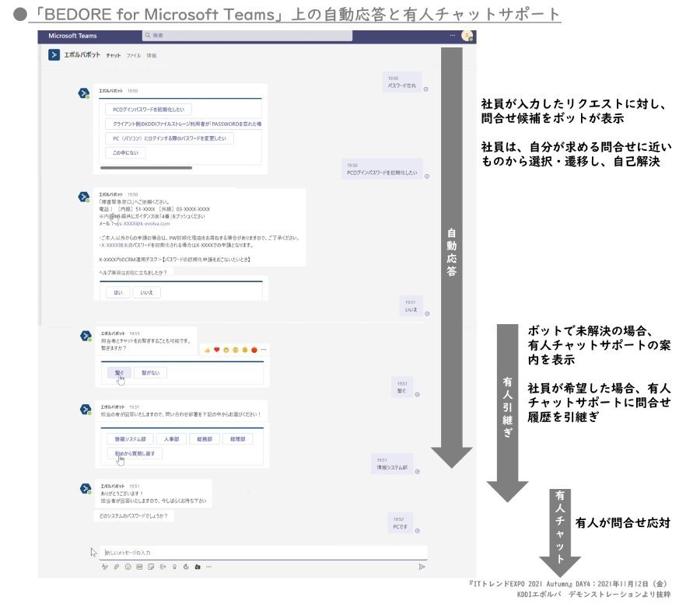Click the ヘルプ項目はお役に立ちましたか？ message
The height and width of the screenshot is (604, 700).
pos(133,273)
